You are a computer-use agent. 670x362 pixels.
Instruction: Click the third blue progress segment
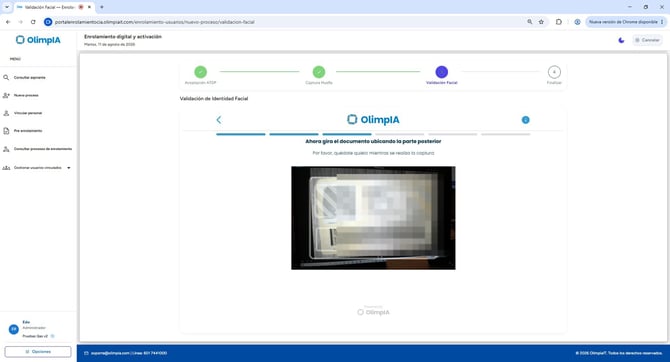(x=347, y=134)
